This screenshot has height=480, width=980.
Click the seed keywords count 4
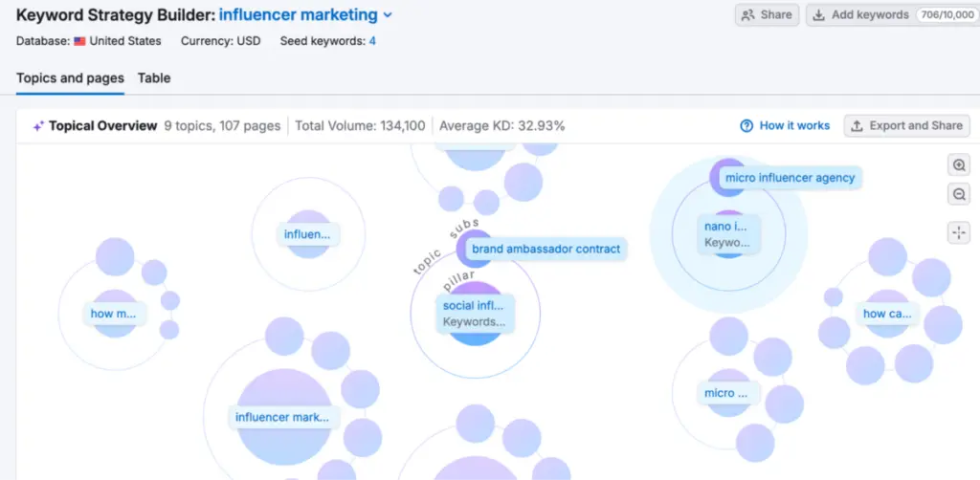[372, 41]
